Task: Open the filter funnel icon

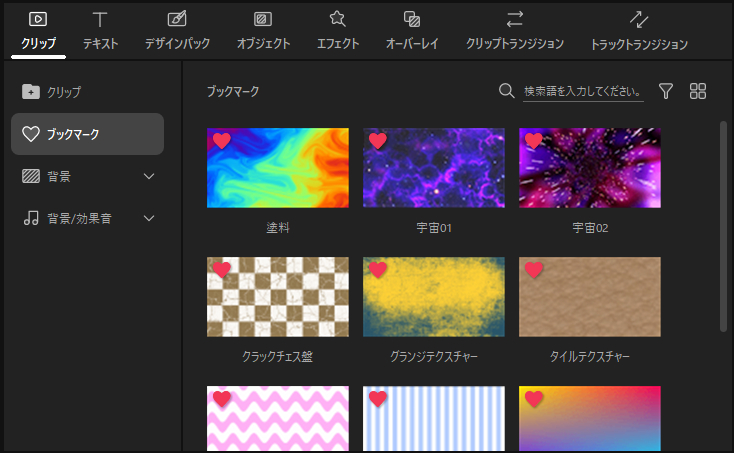Action: pos(666,91)
